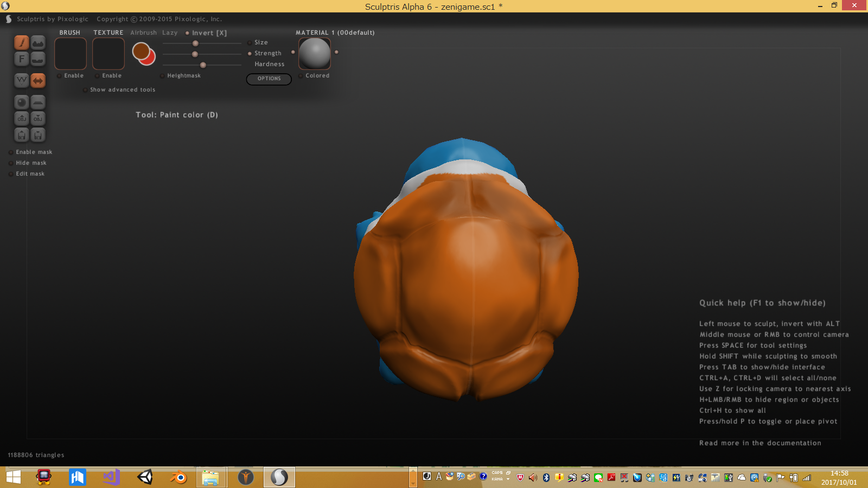Screen dimensions: 868x488
Task: Open the help question mark tray icon
Action: 483,477
